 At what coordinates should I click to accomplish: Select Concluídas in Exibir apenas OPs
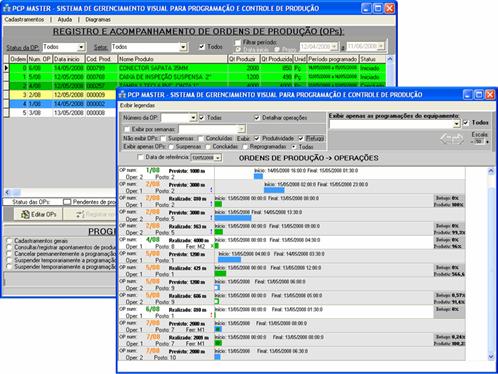point(208,147)
